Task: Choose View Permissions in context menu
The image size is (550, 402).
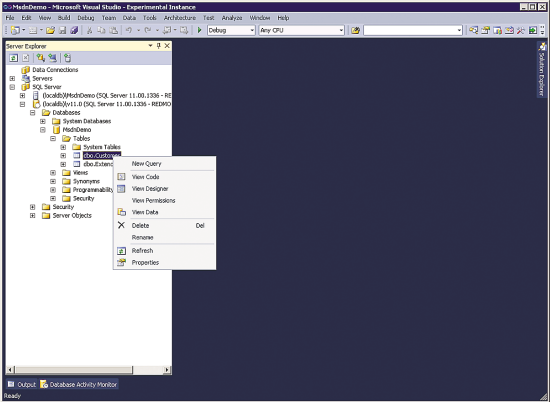Action: pos(165,201)
